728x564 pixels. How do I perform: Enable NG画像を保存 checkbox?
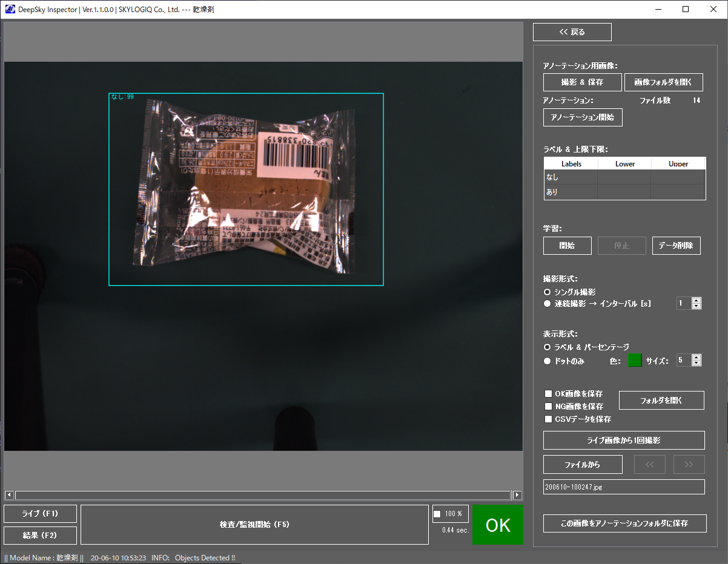(549, 407)
